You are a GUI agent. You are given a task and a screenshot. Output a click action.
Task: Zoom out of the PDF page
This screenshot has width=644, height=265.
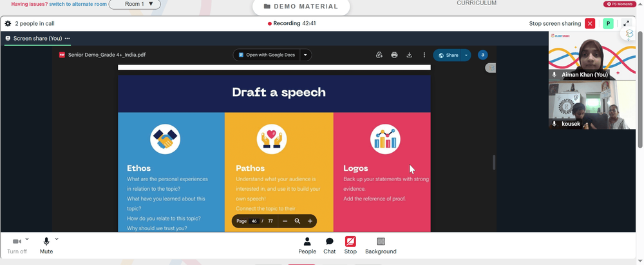[285, 221]
